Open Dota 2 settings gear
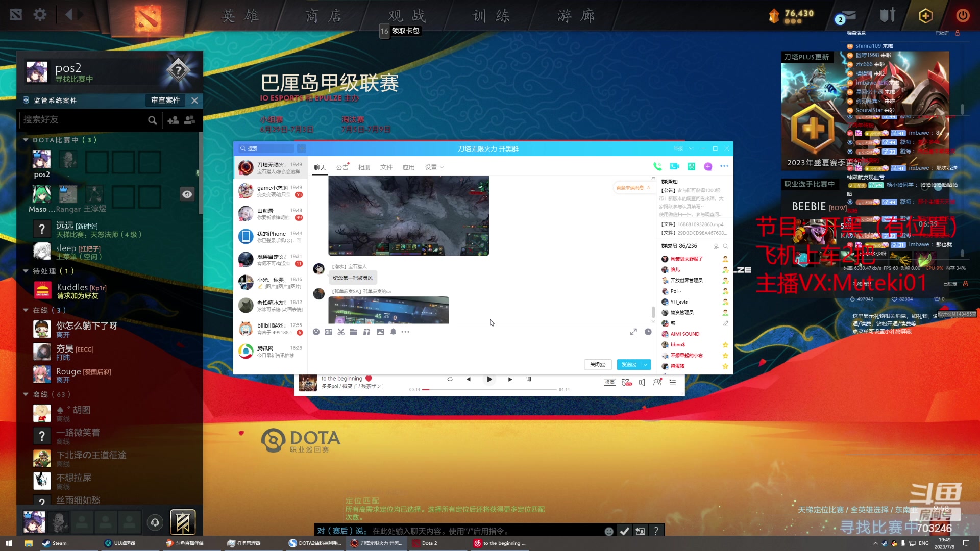Image resolution: width=980 pixels, height=551 pixels. pos(40,15)
